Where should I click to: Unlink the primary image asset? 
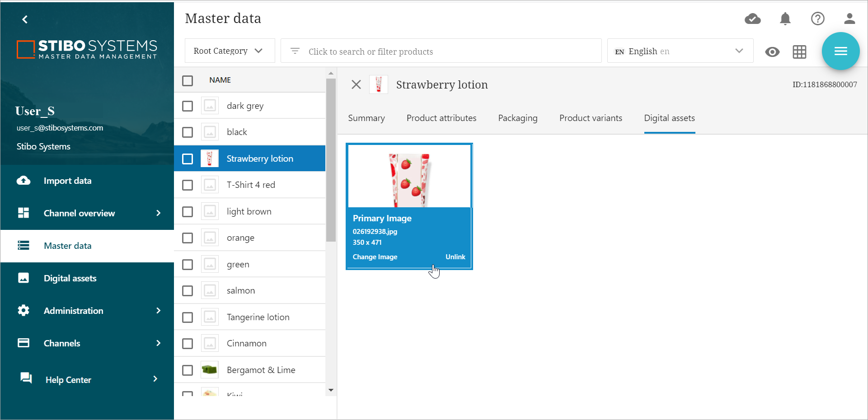tap(455, 257)
